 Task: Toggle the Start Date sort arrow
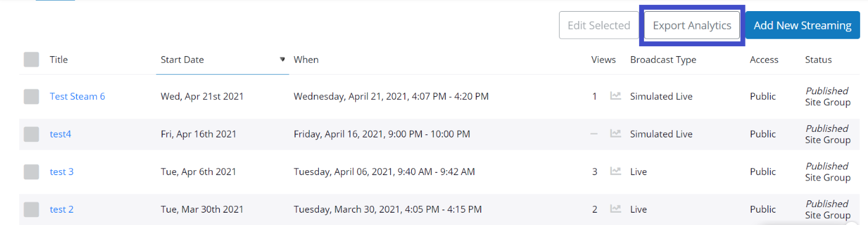283,60
